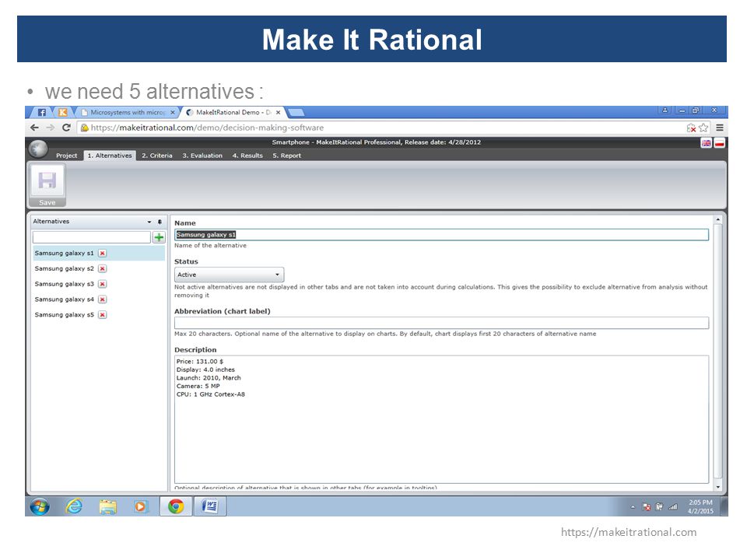
Task: Open the 5. Report tab
Action: (x=287, y=156)
